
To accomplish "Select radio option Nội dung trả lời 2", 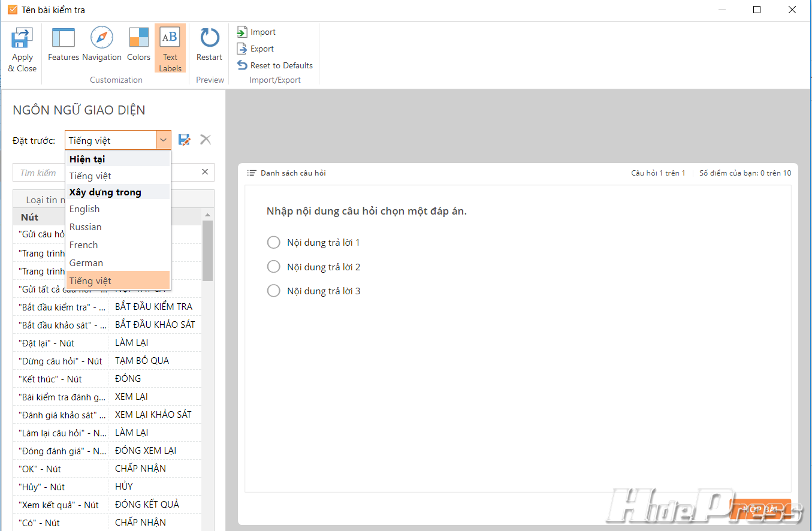I will (x=274, y=267).
